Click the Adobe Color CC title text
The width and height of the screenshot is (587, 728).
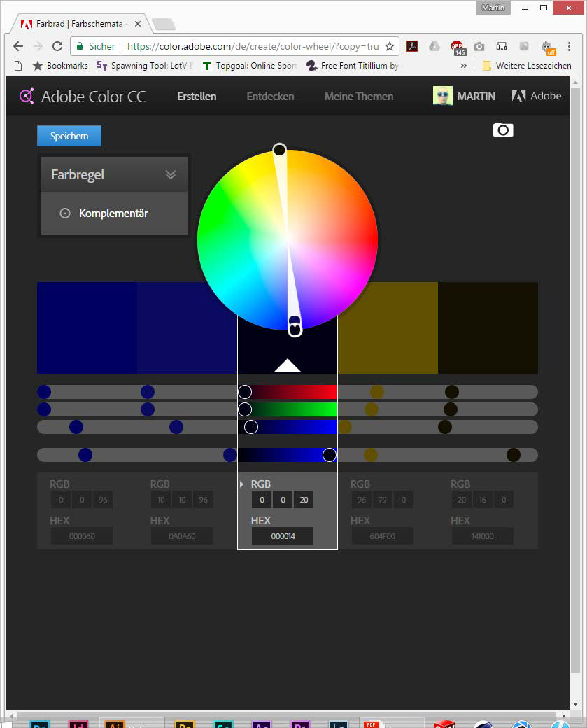point(93,96)
